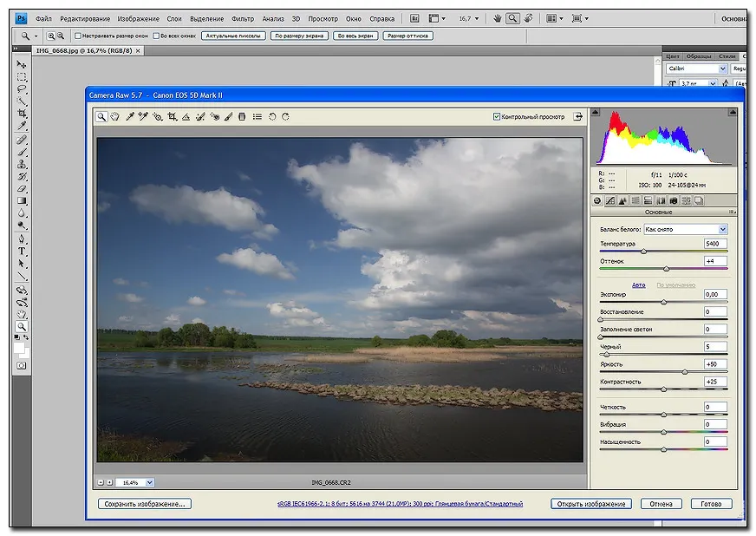Image resolution: width=756 pixels, height=536 pixels.
Task: Open the Camera Calibration panel tab
Action: pos(674,200)
